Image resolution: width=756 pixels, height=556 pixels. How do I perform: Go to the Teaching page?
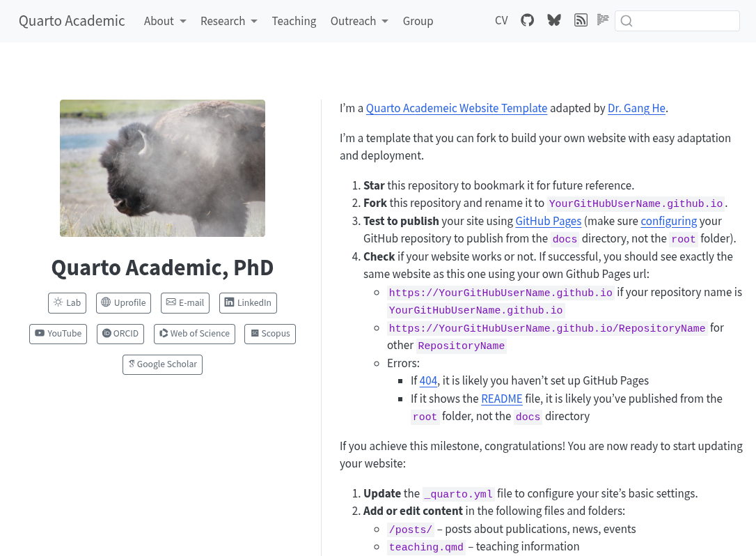click(x=294, y=21)
